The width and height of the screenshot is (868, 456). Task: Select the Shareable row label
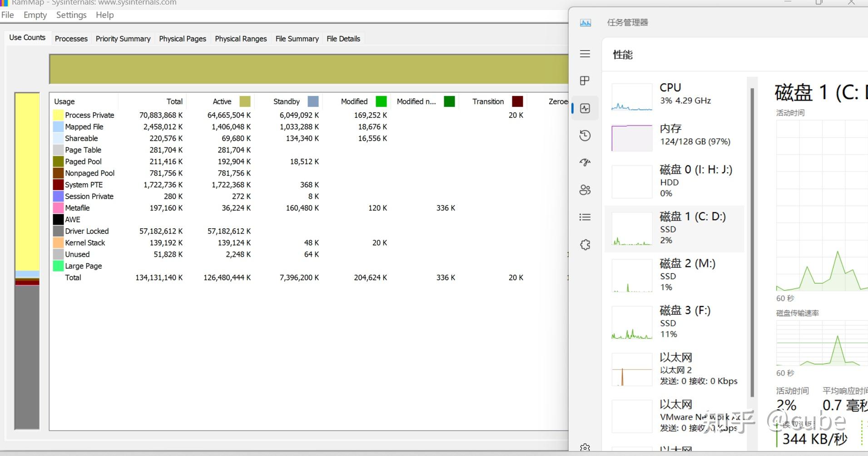click(81, 138)
